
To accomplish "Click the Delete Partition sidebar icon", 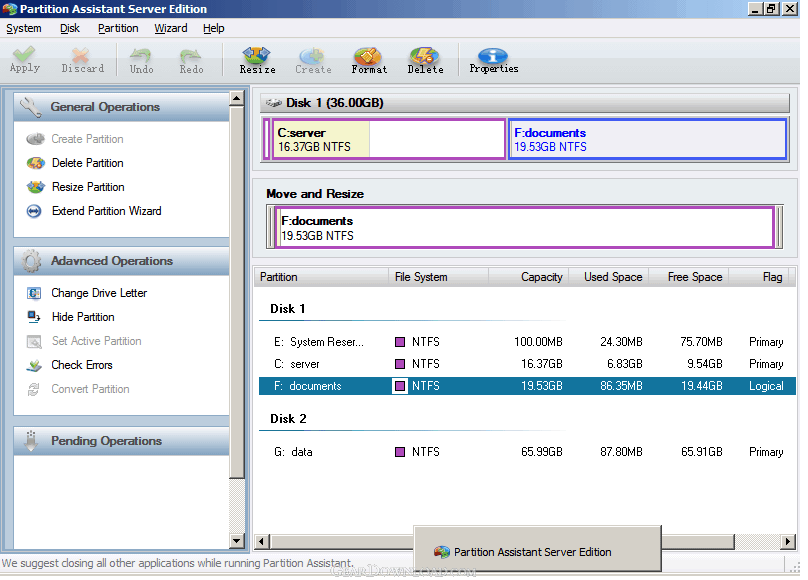I will pyautogui.click(x=36, y=163).
